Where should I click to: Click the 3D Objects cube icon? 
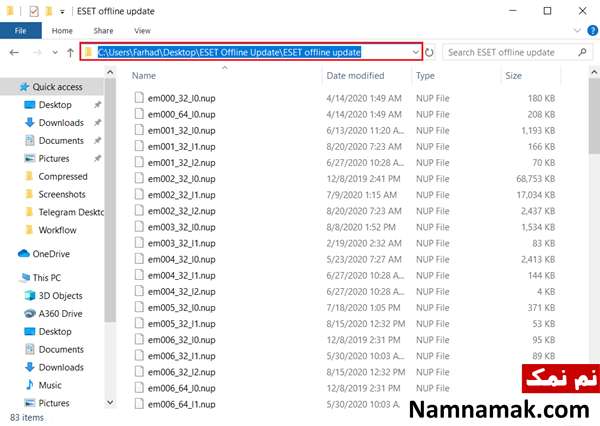(29, 295)
